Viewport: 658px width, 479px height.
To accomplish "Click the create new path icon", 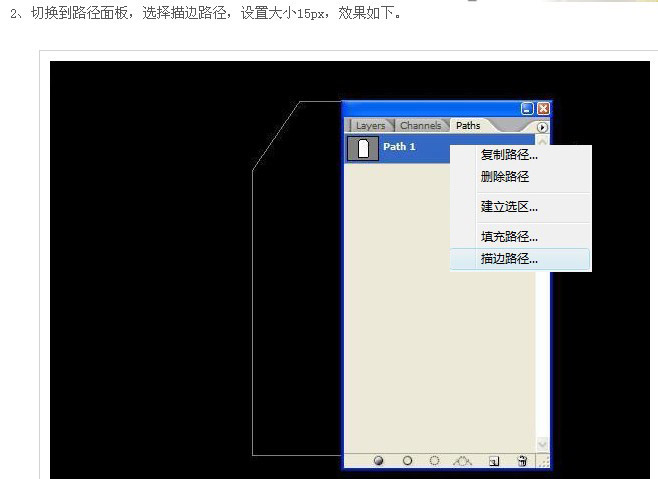I will pyautogui.click(x=493, y=461).
